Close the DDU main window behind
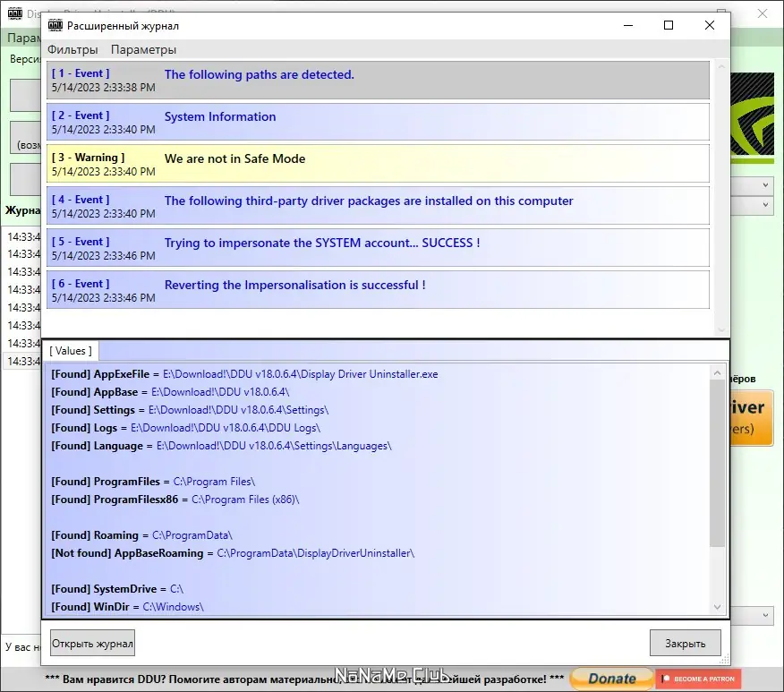 tap(762, 13)
